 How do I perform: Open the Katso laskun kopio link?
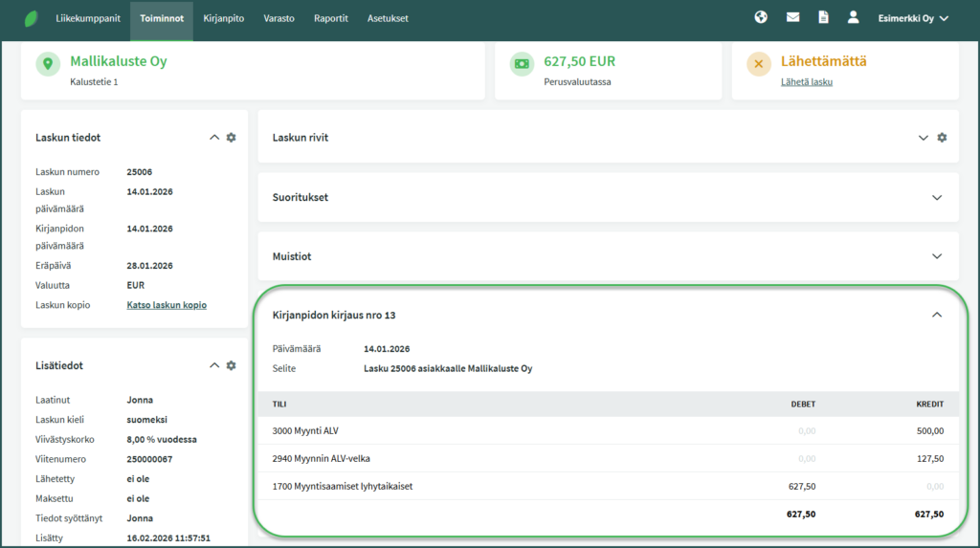click(167, 305)
